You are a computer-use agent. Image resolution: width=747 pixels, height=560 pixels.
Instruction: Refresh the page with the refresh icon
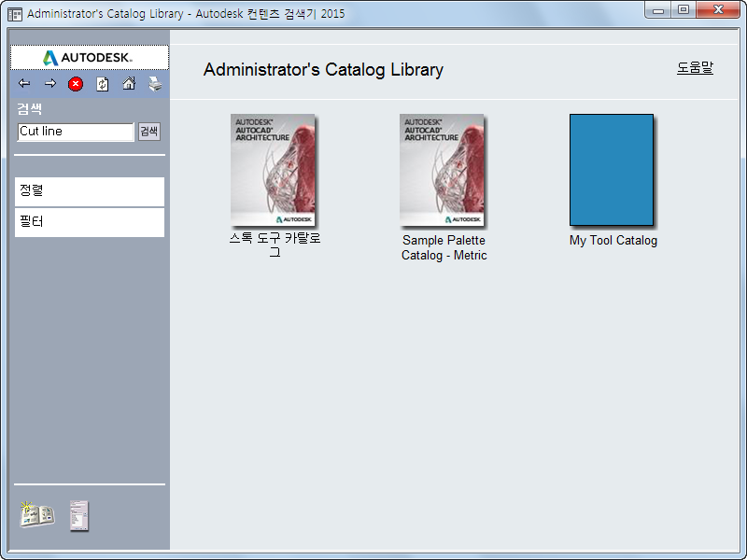[x=103, y=84]
